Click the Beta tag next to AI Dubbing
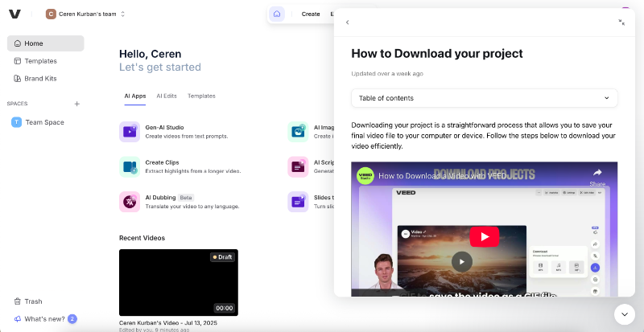 click(x=186, y=198)
